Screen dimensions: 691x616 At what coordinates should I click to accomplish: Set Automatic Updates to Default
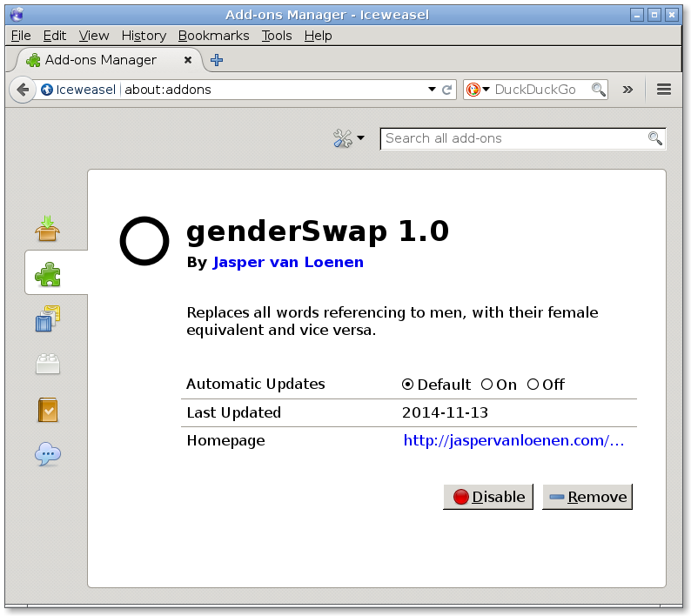[x=408, y=385]
